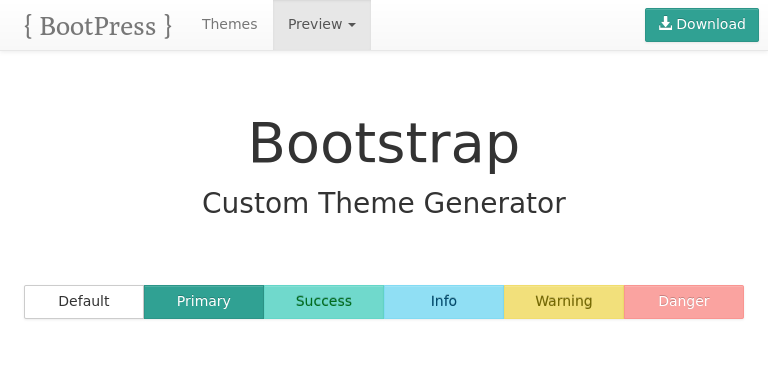Click the Default button
The height and width of the screenshot is (384, 768).
point(84,302)
